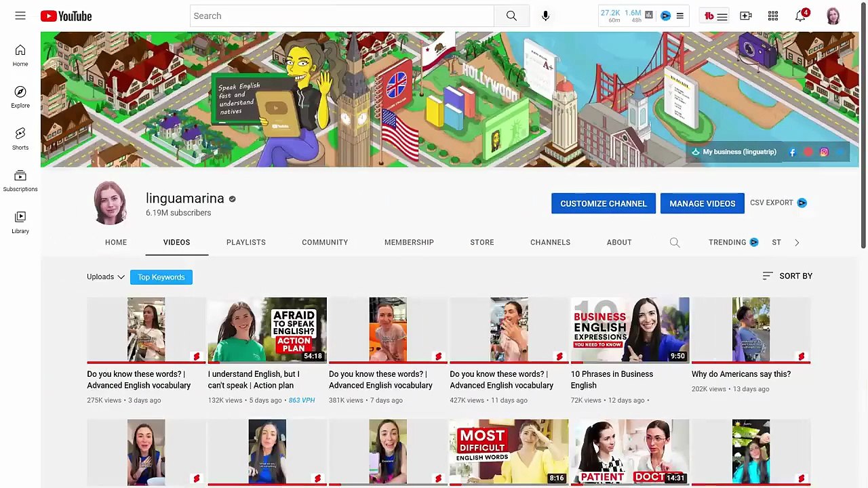This screenshot has height=488, width=868.
Task: Click inside the Search input field
Action: [x=342, y=16]
